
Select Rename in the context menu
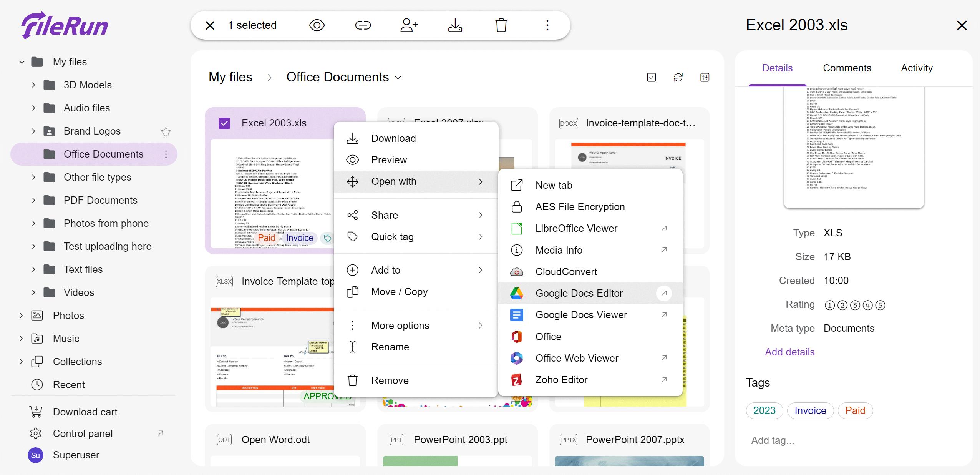coord(390,347)
